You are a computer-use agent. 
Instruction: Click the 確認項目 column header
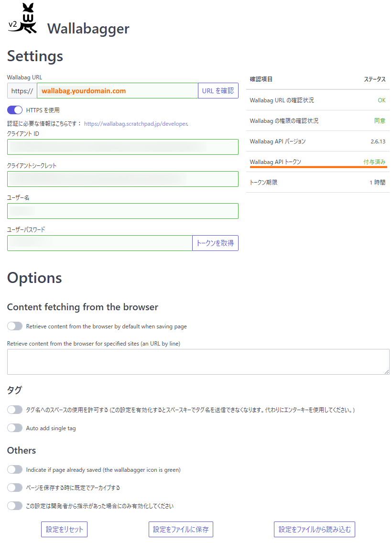pos(261,79)
